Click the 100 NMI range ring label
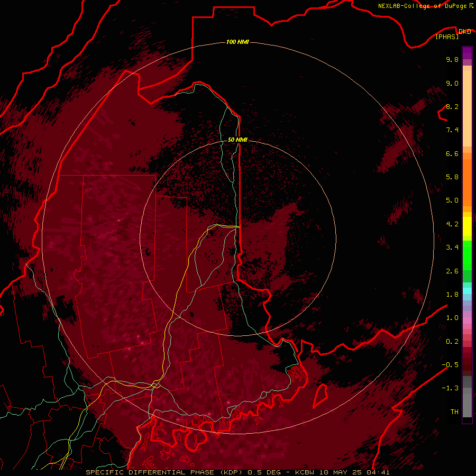This screenshot has width=476, height=476. pyautogui.click(x=237, y=42)
